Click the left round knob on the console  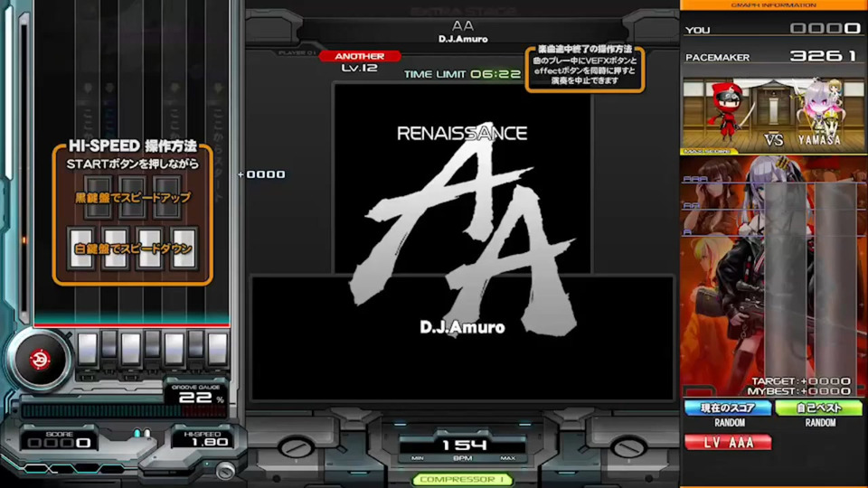pyautogui.click(x=297, y=447)
